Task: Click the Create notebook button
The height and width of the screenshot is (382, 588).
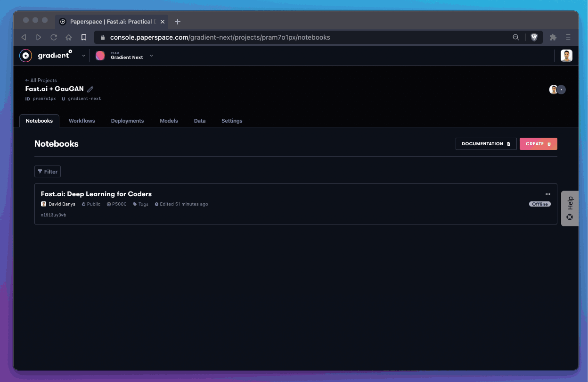Action: point(539,144)
